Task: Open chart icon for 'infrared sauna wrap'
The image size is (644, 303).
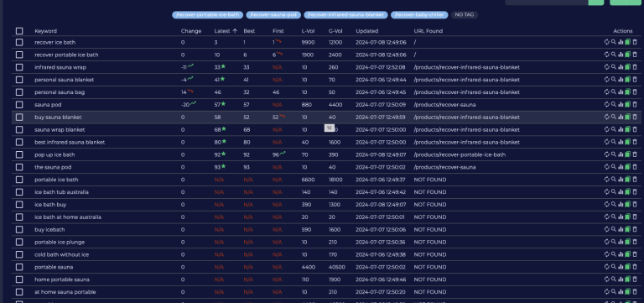Action: pos(621,67)
